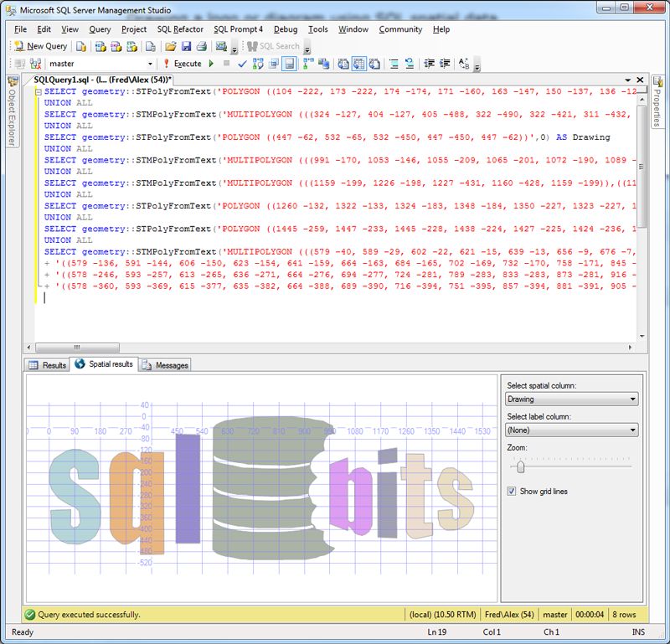Image resolution: width=670 pixels, height=644 pixels.
Task: Print the query using the printer icon
Action: 202,46
